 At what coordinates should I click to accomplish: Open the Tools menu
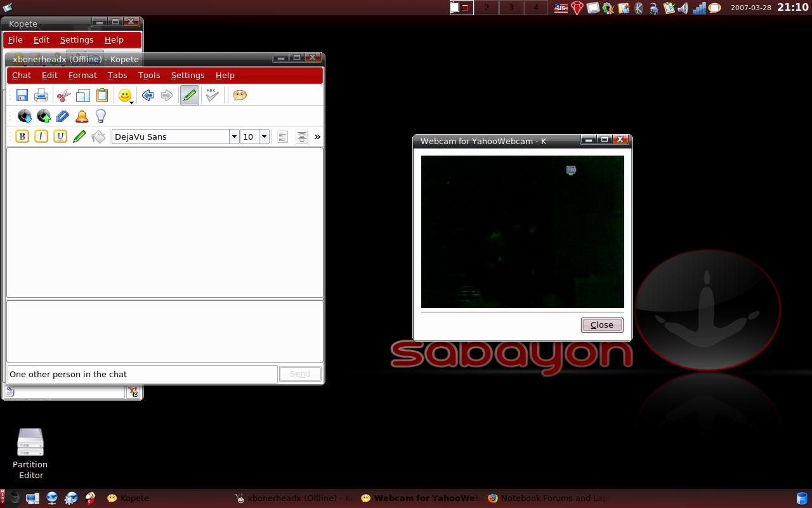coord(149,75)
